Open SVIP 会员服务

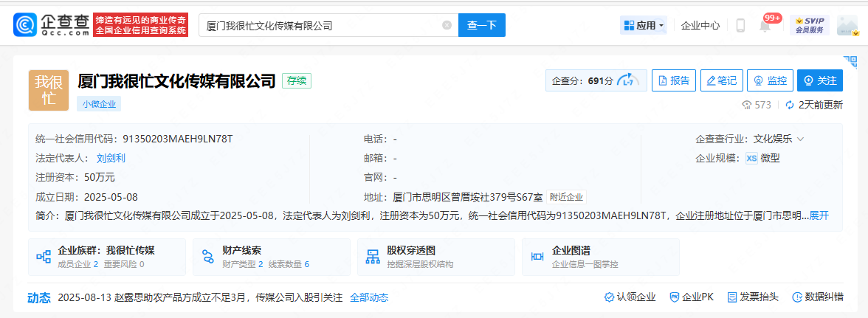click(x=809, y=25)
